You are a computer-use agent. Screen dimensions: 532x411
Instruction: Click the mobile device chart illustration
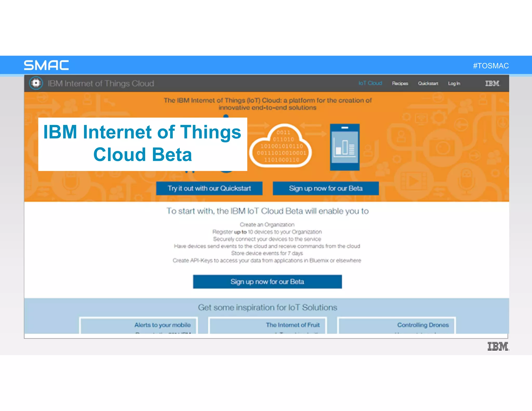[x=345, y=147]
